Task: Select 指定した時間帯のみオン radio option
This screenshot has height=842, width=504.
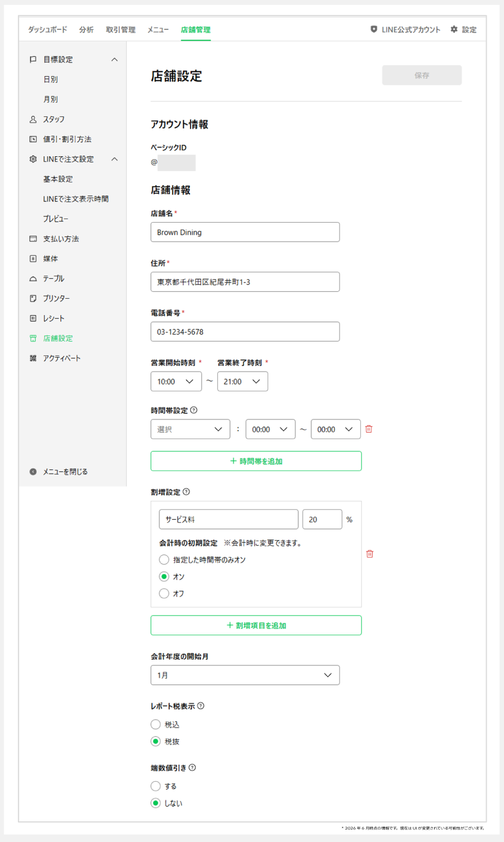Action: click(164, 560)
